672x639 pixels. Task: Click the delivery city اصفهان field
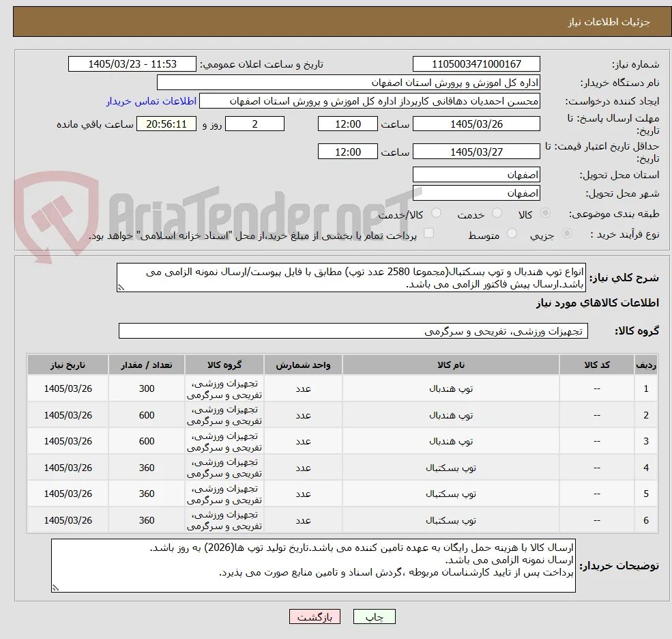476,193
